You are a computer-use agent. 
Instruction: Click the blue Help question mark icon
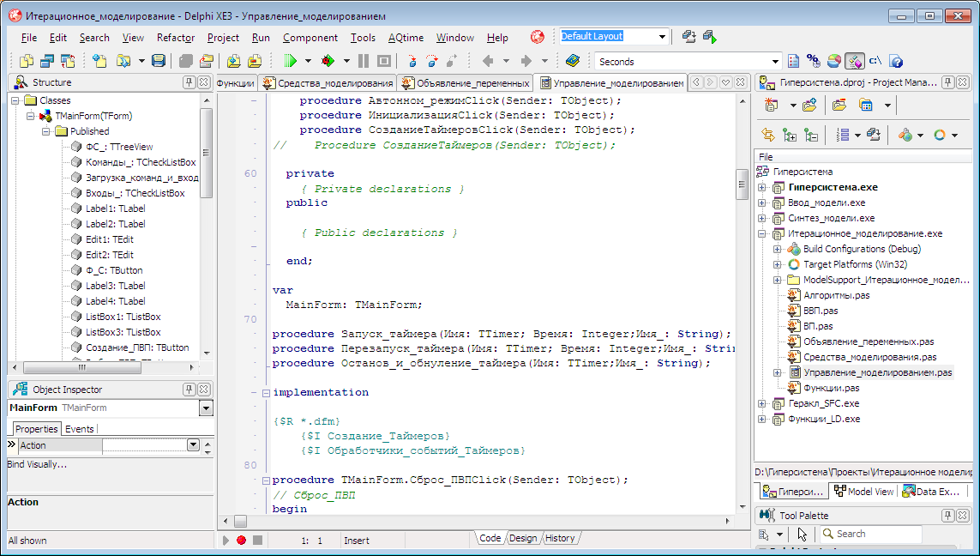[x=896, y=61]
